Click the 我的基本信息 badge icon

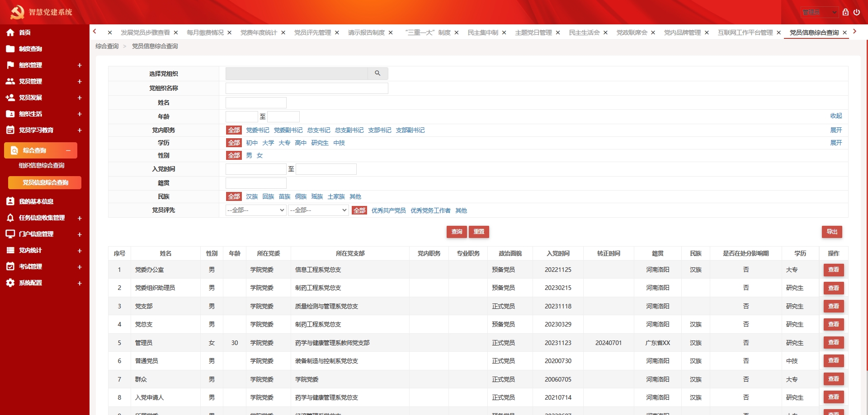point(10,201)
